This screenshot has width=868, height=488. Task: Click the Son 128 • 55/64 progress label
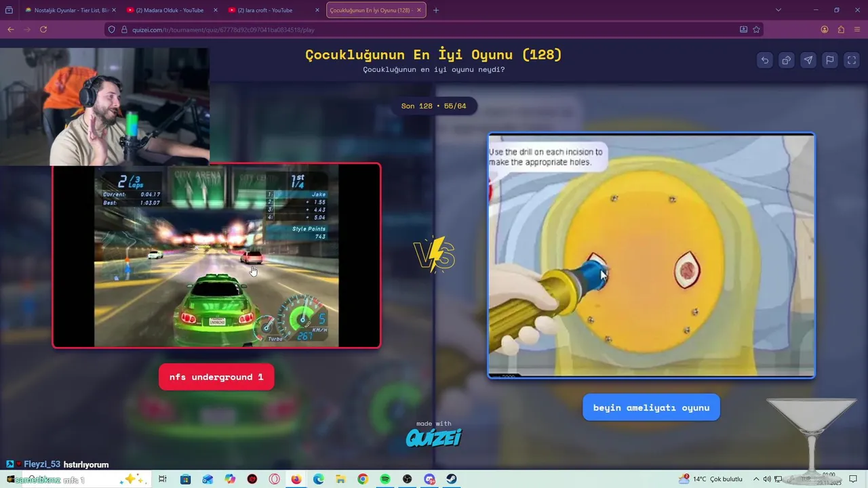[x=434, y=106]
